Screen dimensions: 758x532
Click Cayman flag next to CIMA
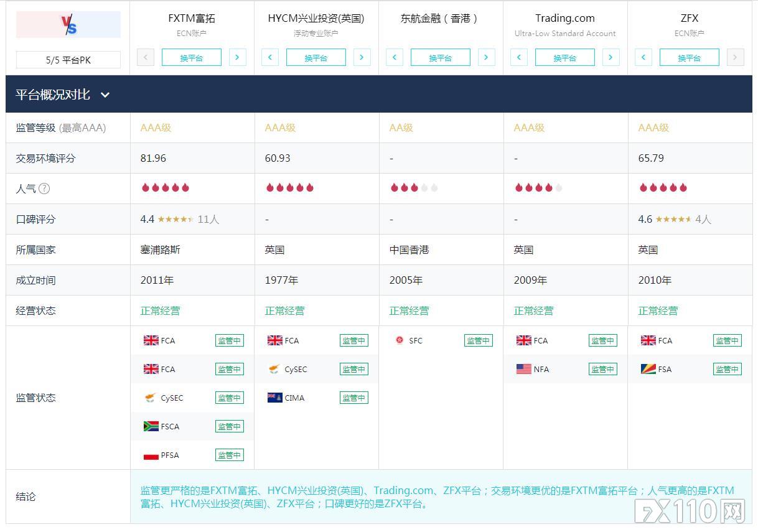tap(275, 398)
